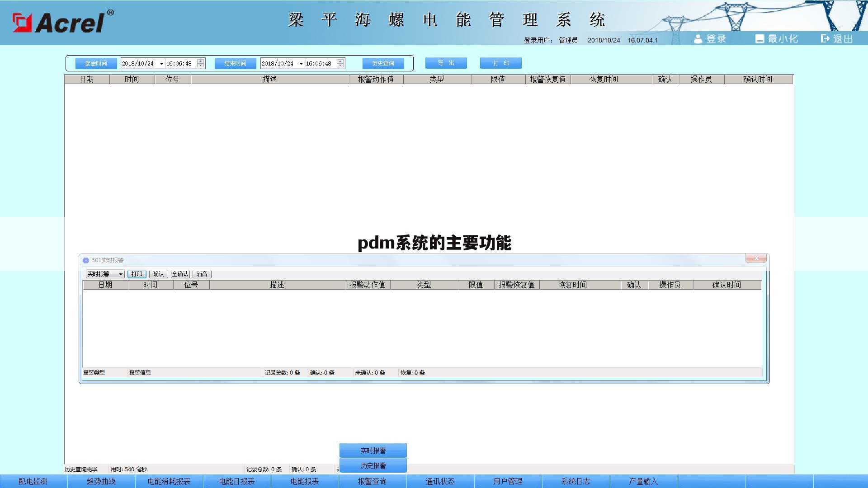
Task: Click 恢复: 0 条 status entry
Action: tap(413, 373)
